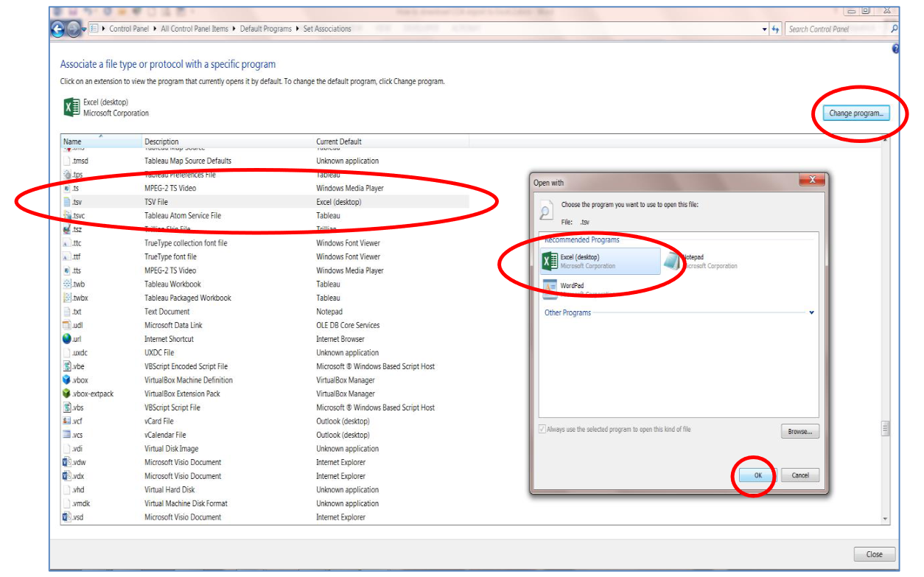
Task: Click the Windows Media Player icon beside .ts
Action: tap(66, 188)
